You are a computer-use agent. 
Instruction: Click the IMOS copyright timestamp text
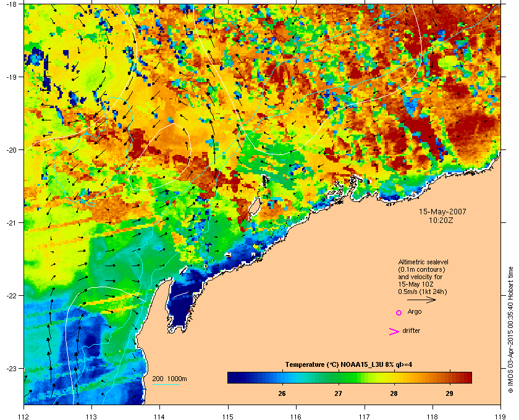[x=510, y=330]
